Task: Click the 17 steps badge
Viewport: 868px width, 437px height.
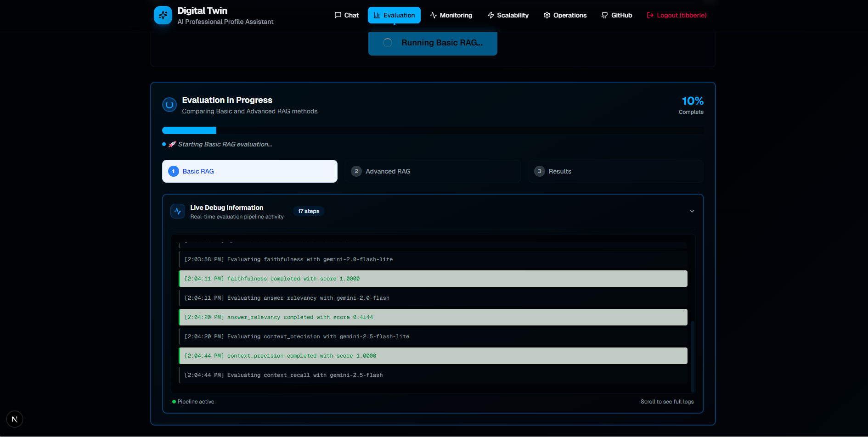Action: point(308,211)
